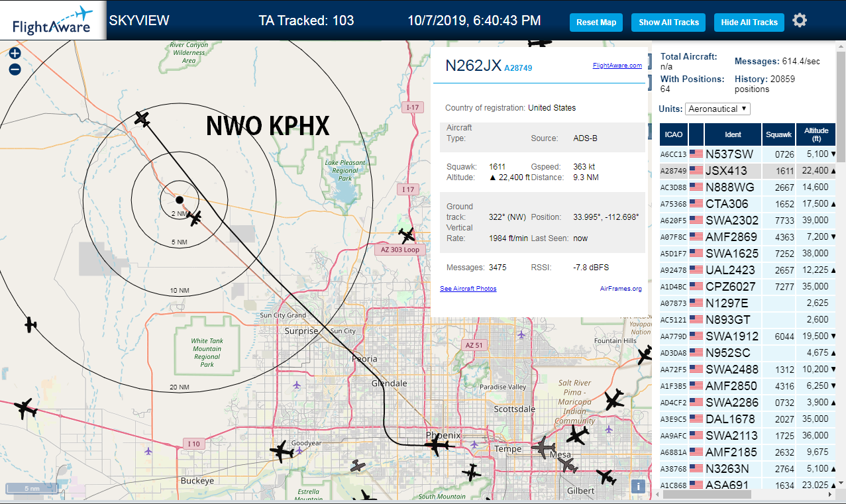Image resolution: width=846 pixels, height=504 pixels.
Task: Click the US flag in the N537SW row
Action: click(696, 154)
